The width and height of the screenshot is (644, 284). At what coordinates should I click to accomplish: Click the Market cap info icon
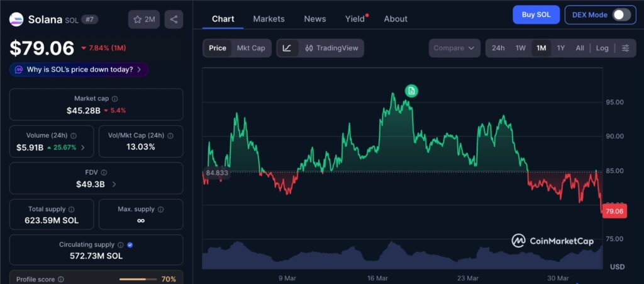coord(115,99)
